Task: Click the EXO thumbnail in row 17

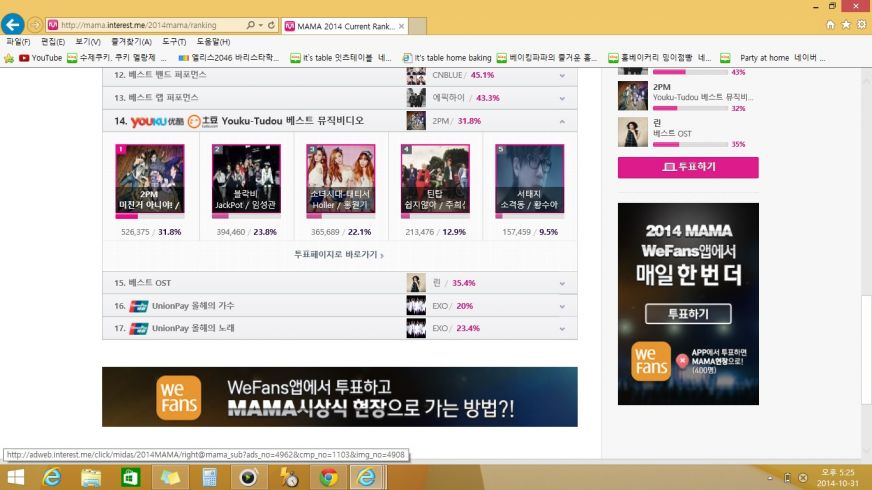Action: (x=415, y=328)
